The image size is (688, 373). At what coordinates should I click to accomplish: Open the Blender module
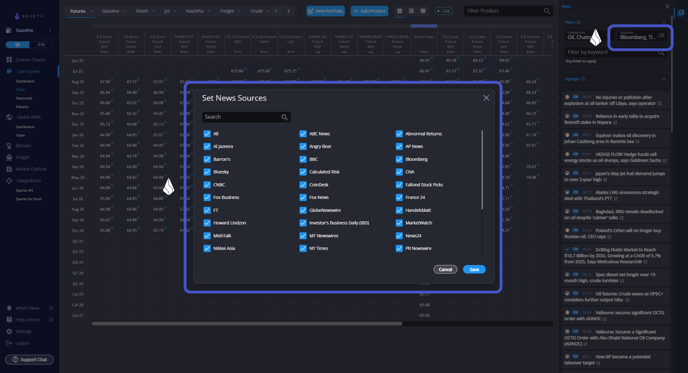pyautogui.click(x=19, y=146)
